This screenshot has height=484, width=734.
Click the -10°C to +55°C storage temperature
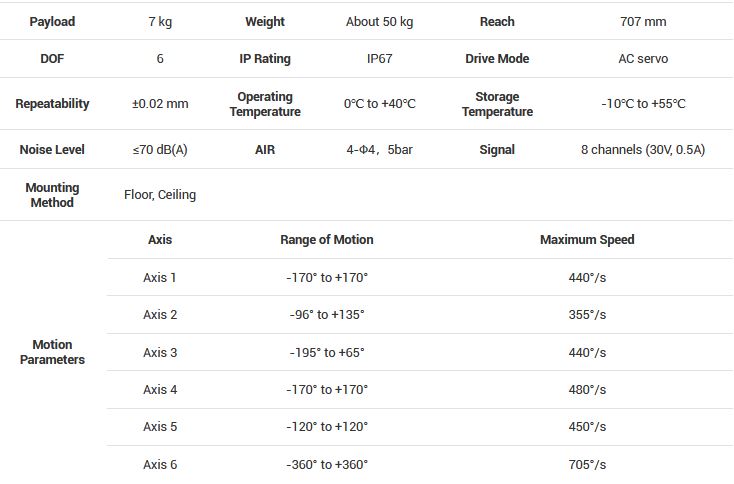pyautogui.click(x=642, y=104)
